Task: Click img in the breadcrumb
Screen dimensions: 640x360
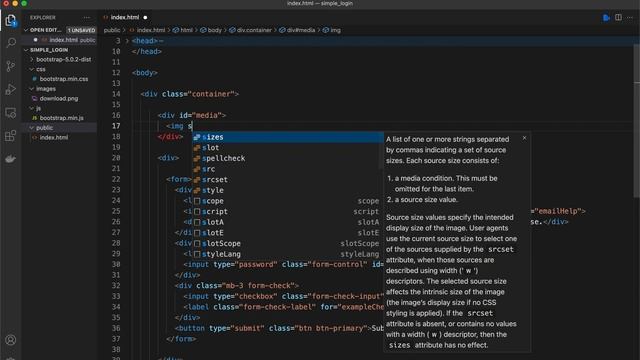Action: (x=335, y=30)
